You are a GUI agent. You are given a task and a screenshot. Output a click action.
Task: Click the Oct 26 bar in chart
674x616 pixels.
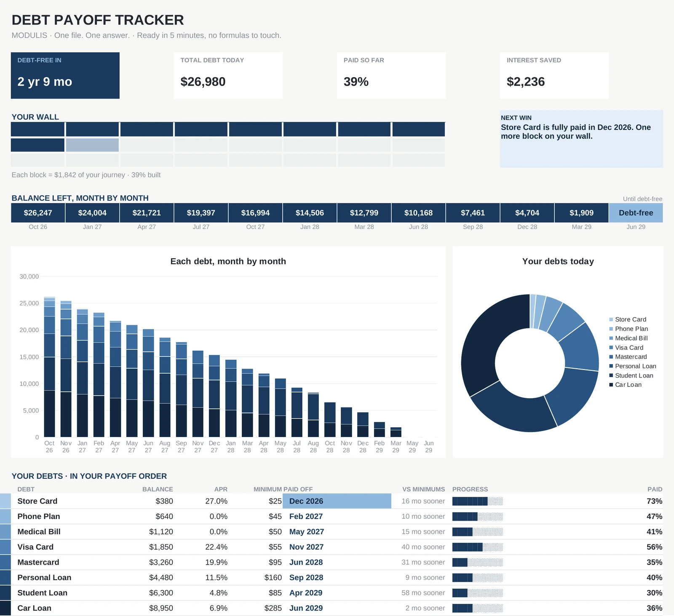pyautogui.click(x=49, y=367)
